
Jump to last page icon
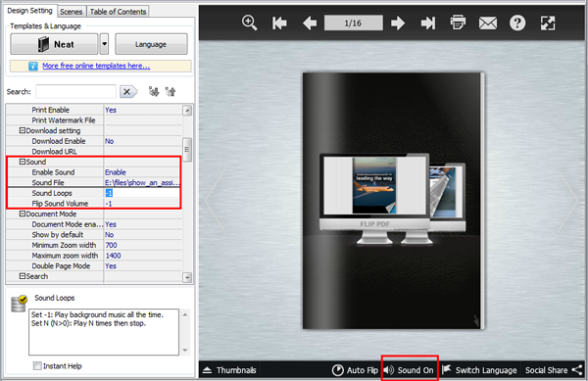pos(428,24)
